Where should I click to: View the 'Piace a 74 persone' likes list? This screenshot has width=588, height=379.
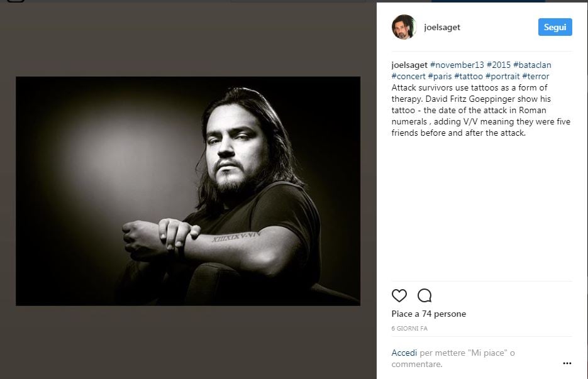tap(429, 314)
